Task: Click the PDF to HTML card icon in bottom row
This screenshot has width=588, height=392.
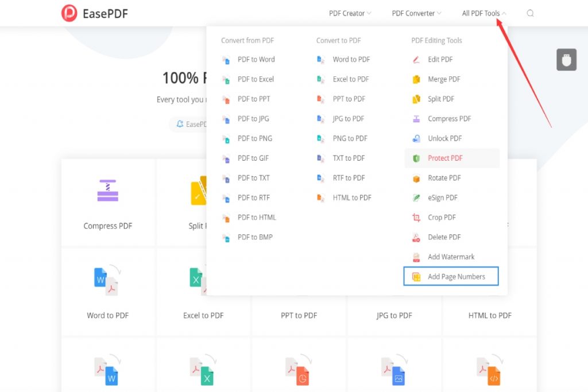Action: 489,370
